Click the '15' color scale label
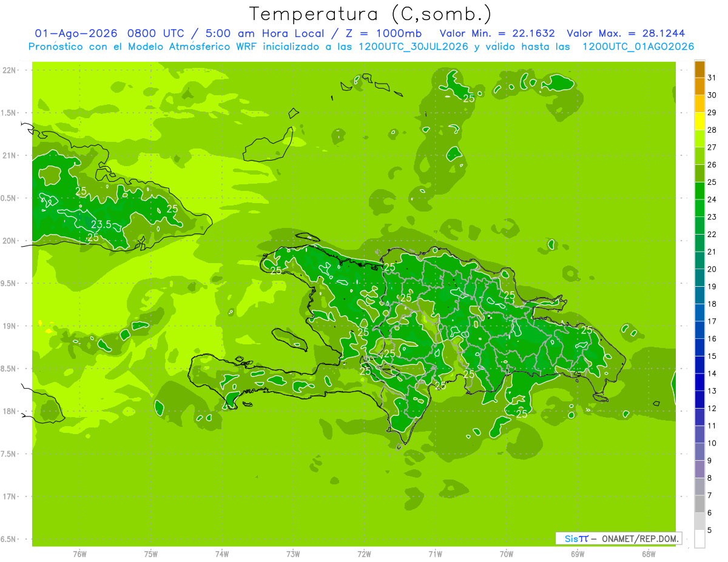 pyautogui.click(x=712, y=356)
